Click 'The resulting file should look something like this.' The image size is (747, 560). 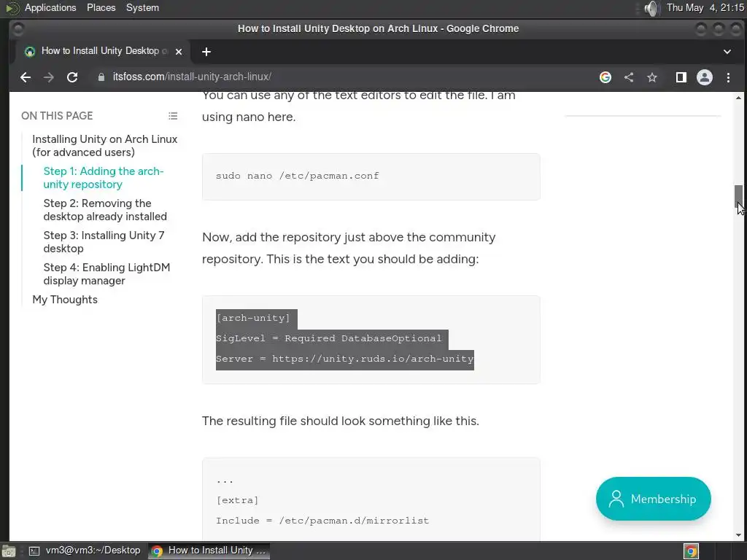(341, 421)
